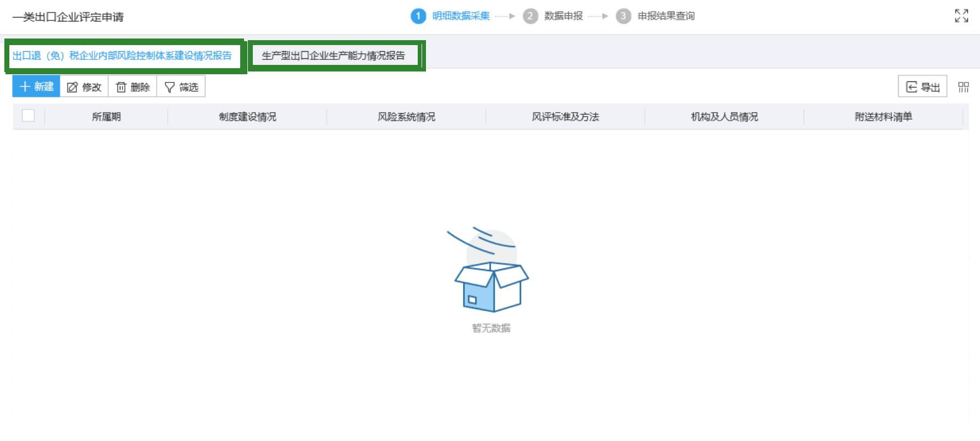This screenshot has height=441, width=980.
Task: Tick the select-all checkbox in the table header
Action: point(28,116)
